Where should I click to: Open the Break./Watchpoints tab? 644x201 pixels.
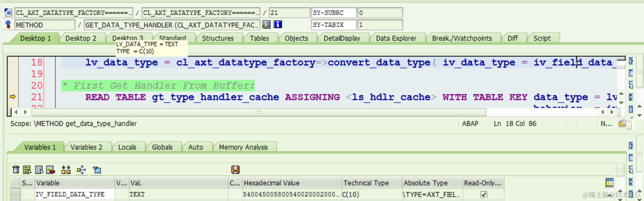462,38
